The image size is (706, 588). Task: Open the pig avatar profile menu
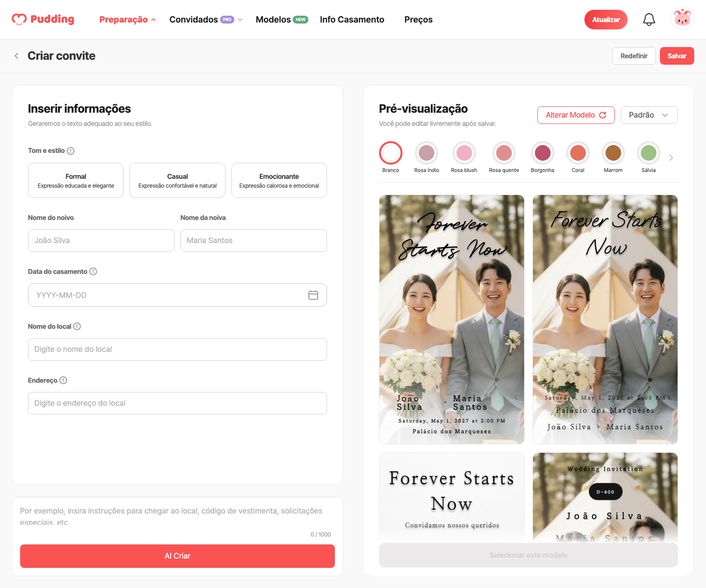pos(682,19)
